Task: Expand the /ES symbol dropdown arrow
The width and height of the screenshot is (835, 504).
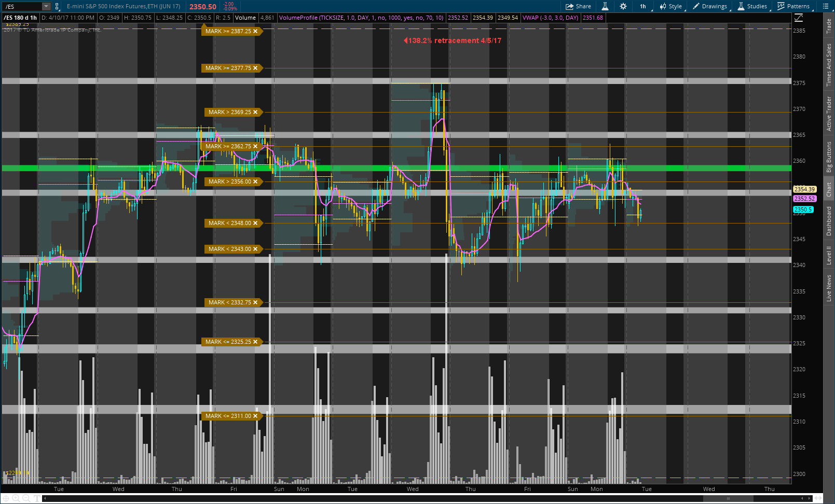Action: click(x=46, y=6)
